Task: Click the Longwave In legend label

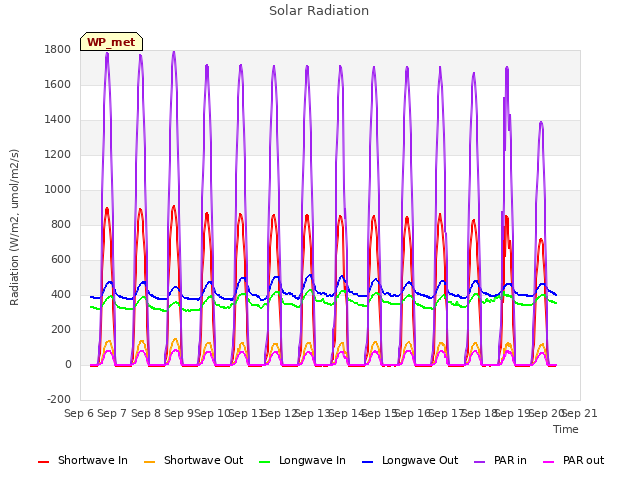Action: pyautogui.click(x=312, y=460)
